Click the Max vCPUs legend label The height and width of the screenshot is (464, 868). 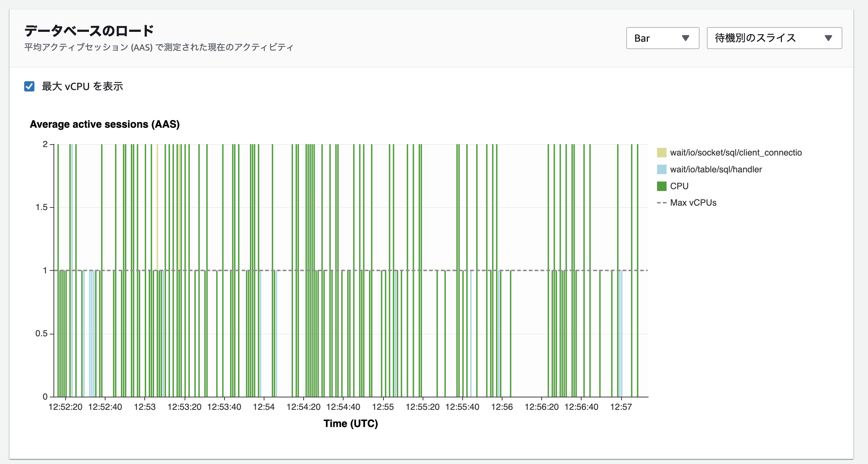(x=693, y=203)
